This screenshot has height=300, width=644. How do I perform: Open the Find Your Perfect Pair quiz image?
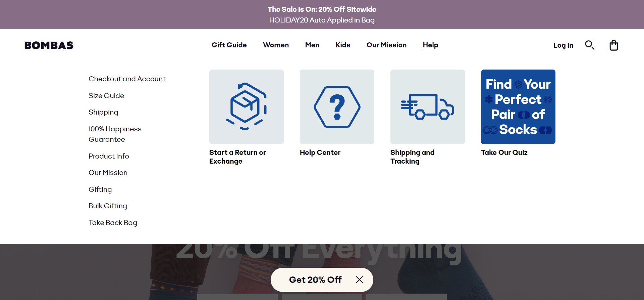coord(518,107)
